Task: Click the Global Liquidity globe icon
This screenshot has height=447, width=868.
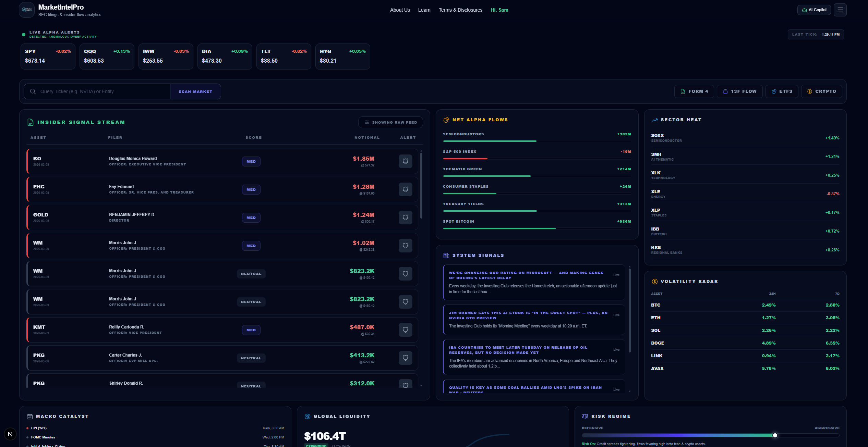Action: [307, 416]
